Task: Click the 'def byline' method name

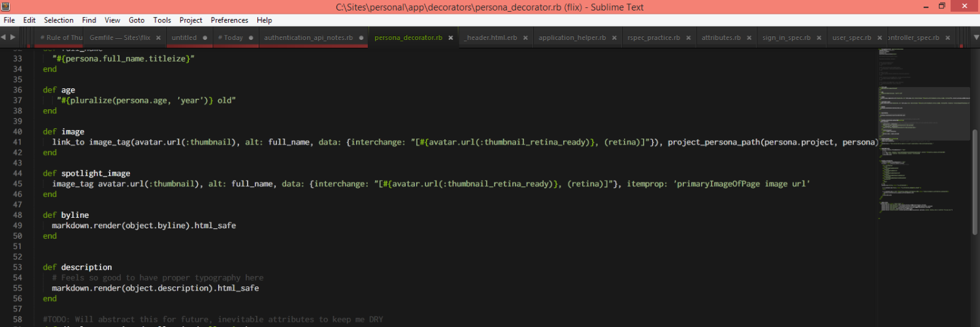Action: (x=74, y=215)
